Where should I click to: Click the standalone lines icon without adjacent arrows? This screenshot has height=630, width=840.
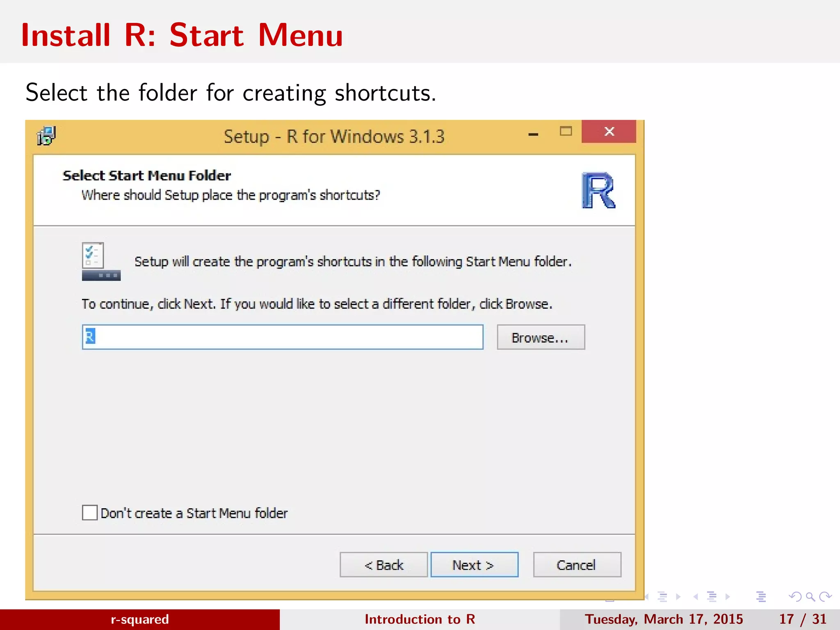pos(761,597)
